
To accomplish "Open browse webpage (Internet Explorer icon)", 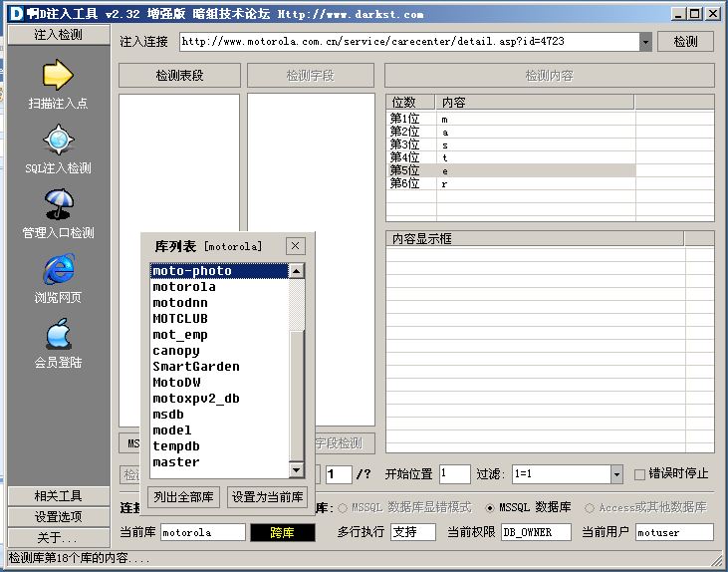I will 58,269.
